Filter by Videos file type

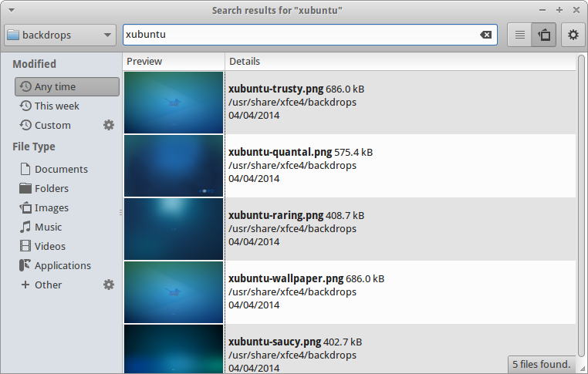49,247
